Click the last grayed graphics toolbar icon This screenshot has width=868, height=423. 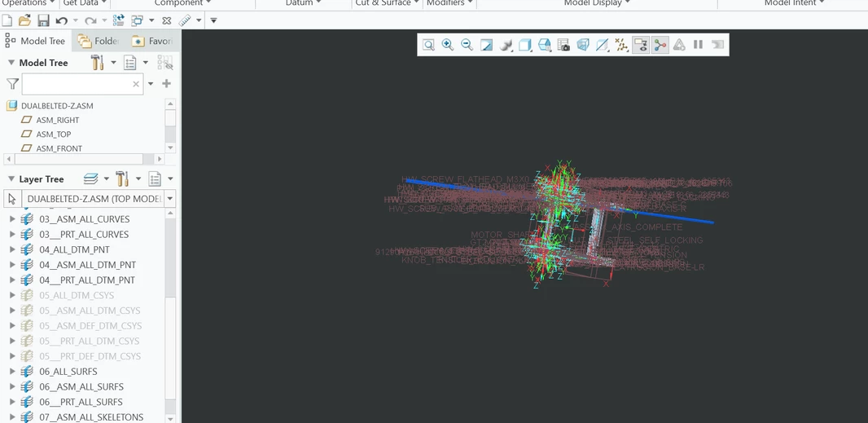point(717,45)
